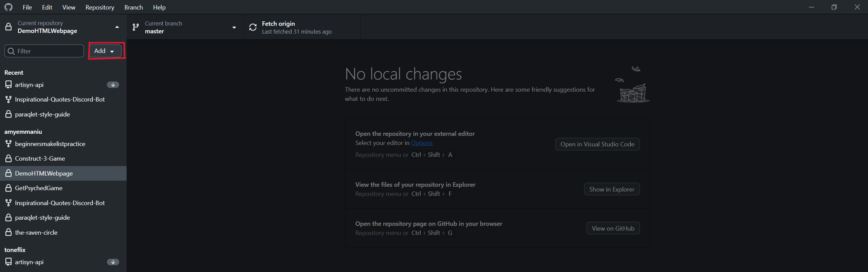The height and width of the screenshot is (272, 868).
Task: Open the Options link for editor
Action: click(422, 143)
